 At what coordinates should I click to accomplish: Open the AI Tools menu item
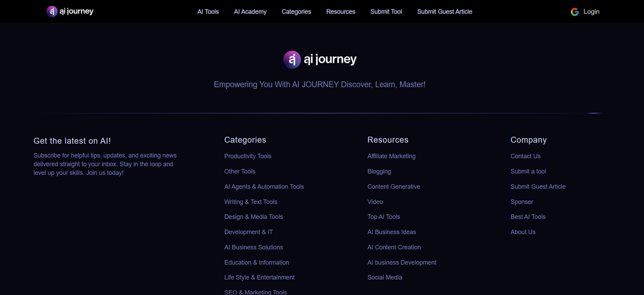208,12
